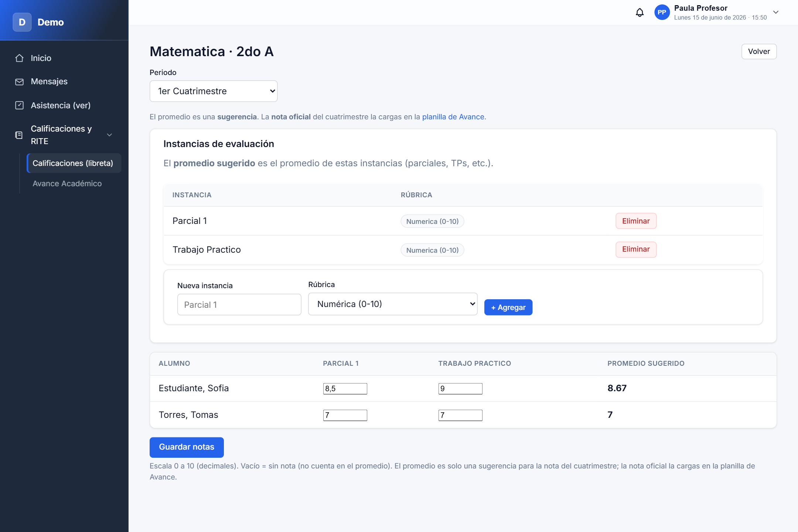Click the Parcial 1 instance row name
Screen dimensions: 798x532
[x=190, y=221]
